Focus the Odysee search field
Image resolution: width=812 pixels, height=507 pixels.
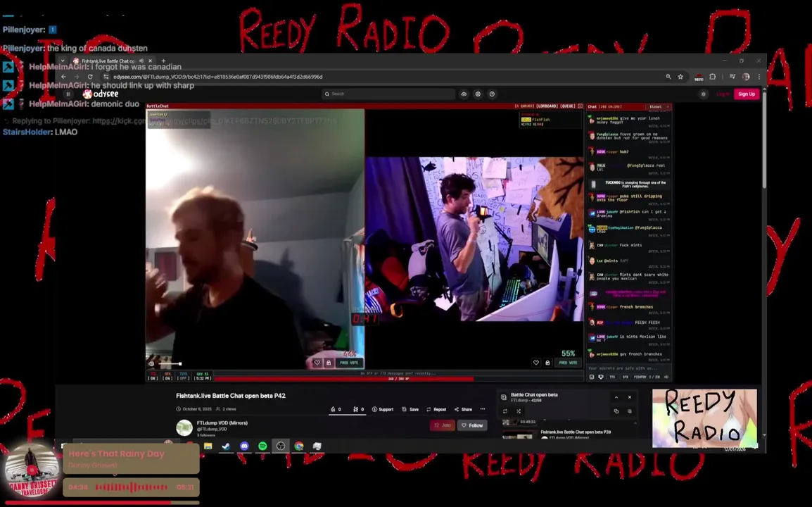pos(388,94)
